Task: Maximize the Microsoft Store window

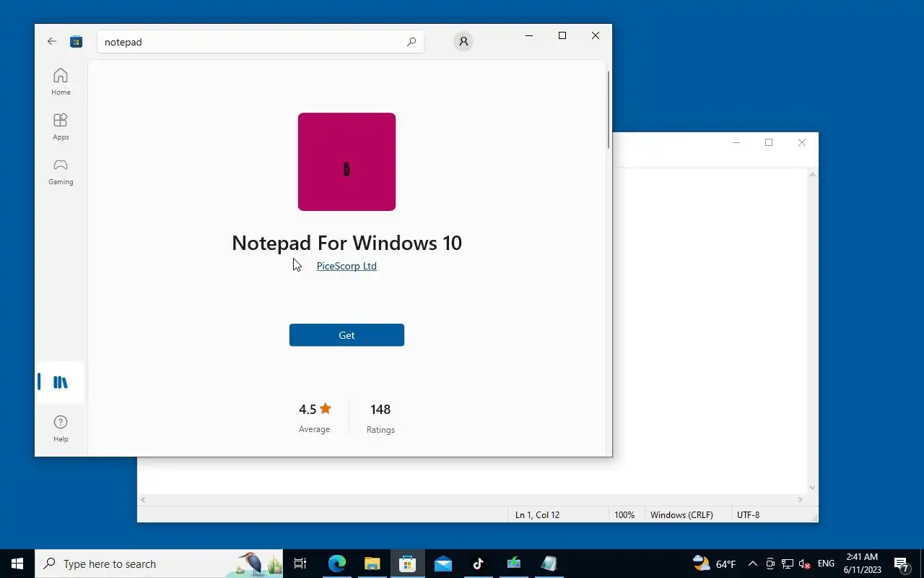Action: [562, 35]
